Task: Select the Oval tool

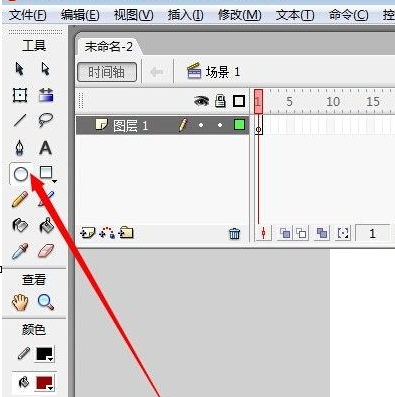Action: point(20,174)
